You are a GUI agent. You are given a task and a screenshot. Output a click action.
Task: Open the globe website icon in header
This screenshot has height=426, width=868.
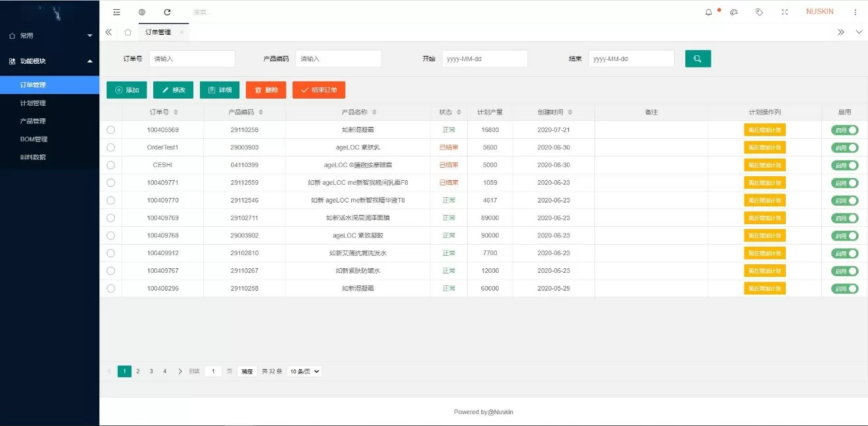[x=142, y=12]
